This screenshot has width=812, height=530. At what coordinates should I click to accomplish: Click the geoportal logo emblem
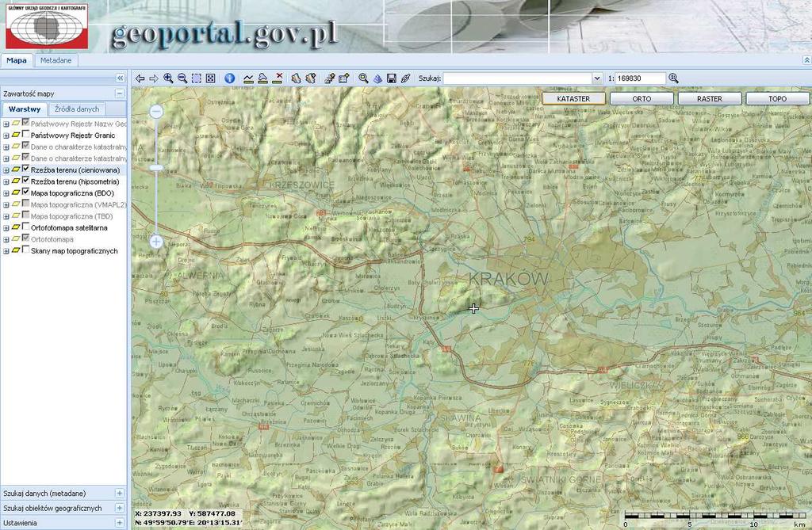click(x=47, y=26)
